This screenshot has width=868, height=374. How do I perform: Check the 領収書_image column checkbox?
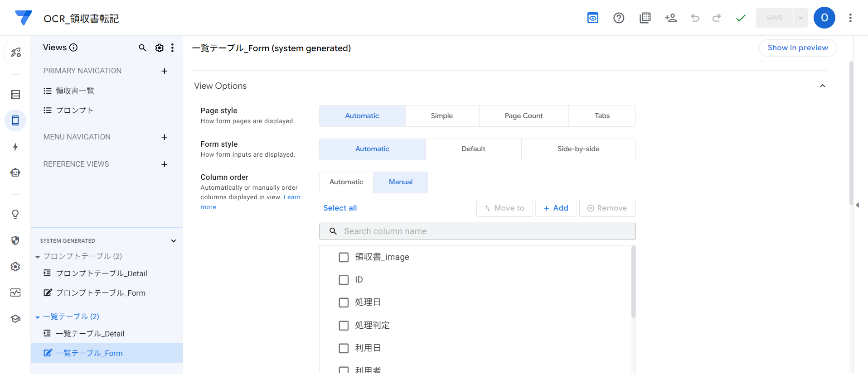point(344,257)
